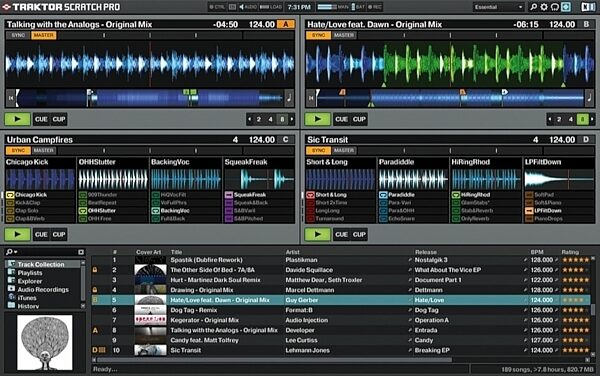The height and width of the screenshot is (376, 600).
Task: Open the browser search options arrow
Action: click(15, 252)
